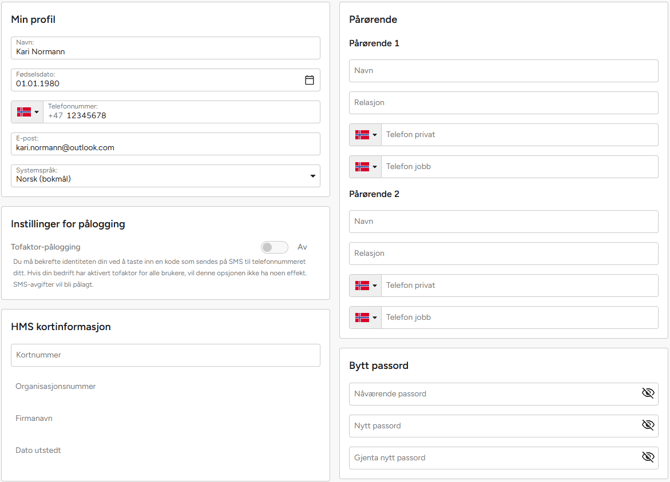Click the E-post input field
Screen dimensions: 670x482
[165, 144]
